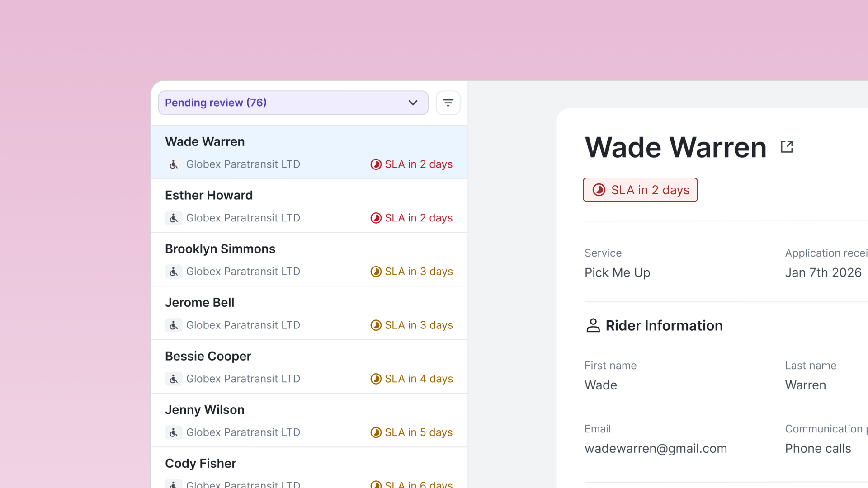Image resolution: width=868 pixels, height=488 pixels.
Task: Open Wade Warren in new window icon
Action: point(787,147)
